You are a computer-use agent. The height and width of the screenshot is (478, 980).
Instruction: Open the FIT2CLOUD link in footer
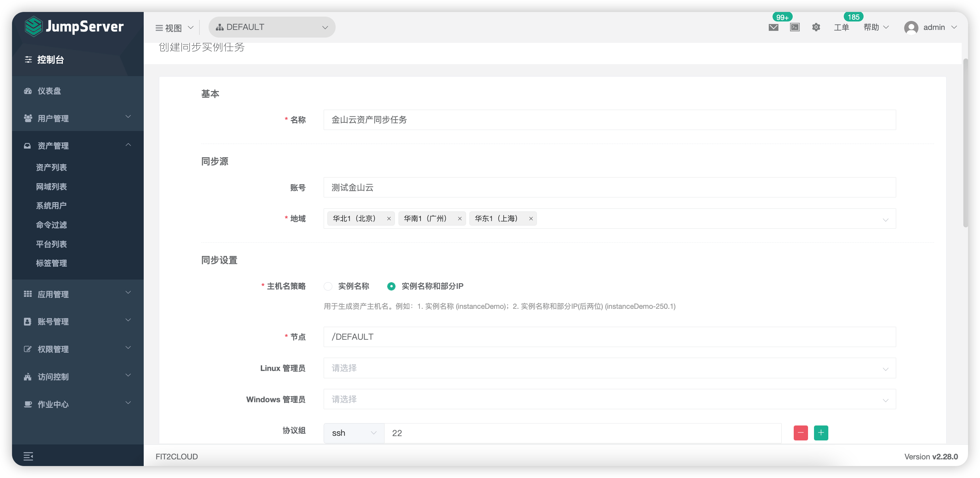176,456
